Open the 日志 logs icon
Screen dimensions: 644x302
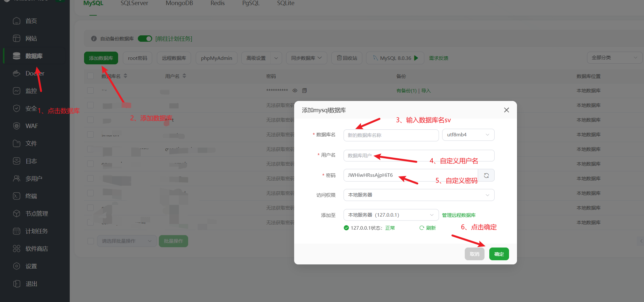click(17, 161)
